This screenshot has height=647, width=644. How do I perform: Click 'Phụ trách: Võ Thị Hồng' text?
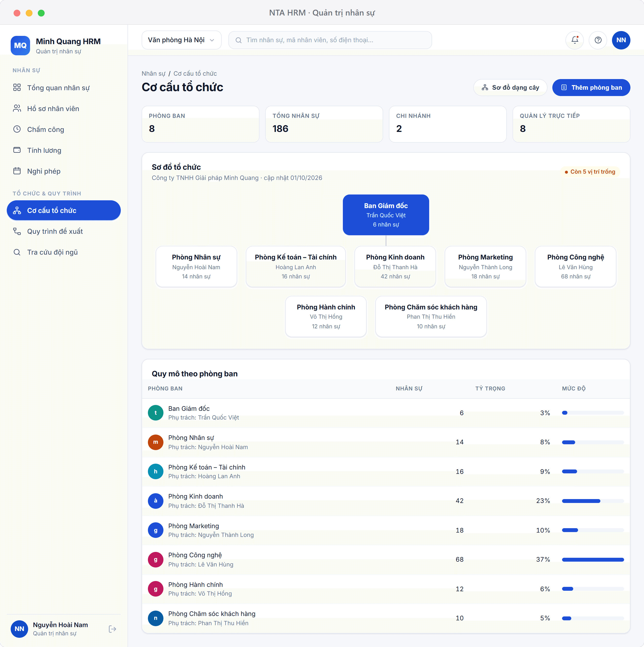click(200, 593)
